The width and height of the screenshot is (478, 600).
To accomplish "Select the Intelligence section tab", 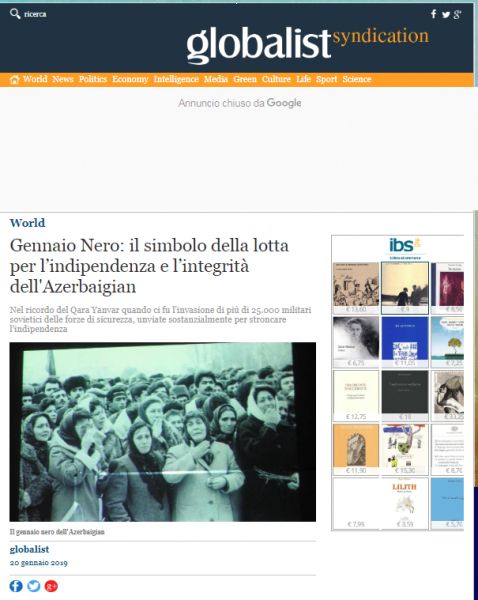I will click(x=176, y=79).
